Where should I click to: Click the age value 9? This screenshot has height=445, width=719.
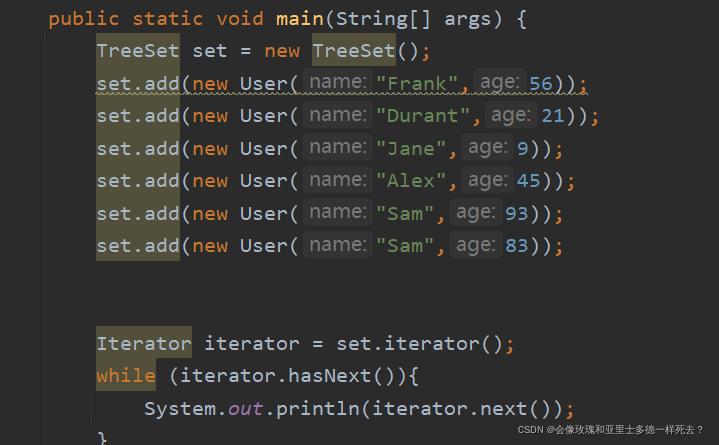(523, 149)
